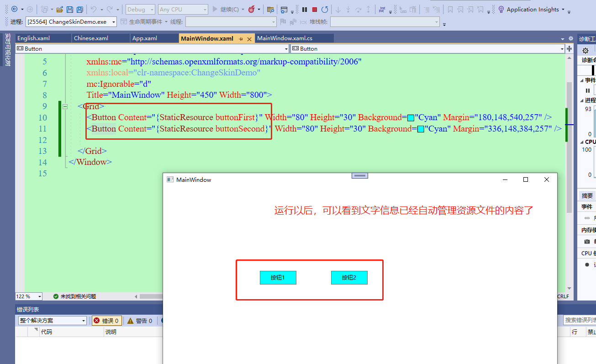596x364 pixels.
Task: Click the red flame Hot Reload icon
Action: click(x=252, y=9)
